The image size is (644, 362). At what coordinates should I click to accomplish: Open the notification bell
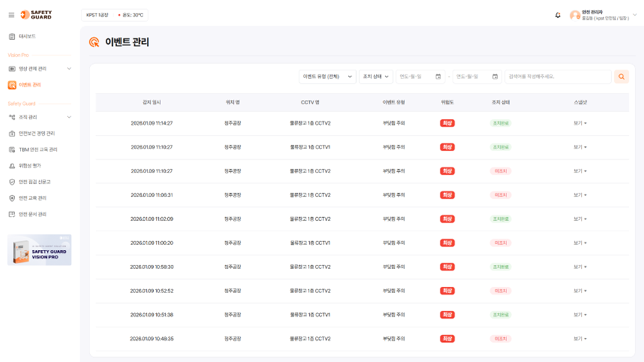(x=557, y=15)
